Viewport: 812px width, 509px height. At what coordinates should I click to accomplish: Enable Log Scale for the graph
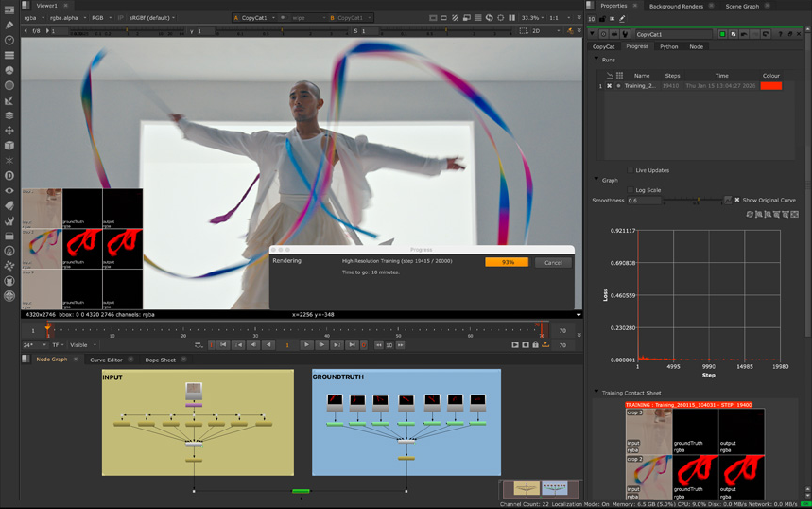click(x=631, y=190)
